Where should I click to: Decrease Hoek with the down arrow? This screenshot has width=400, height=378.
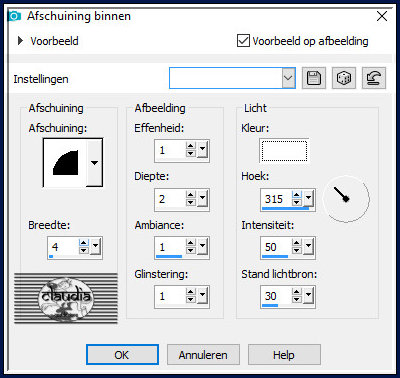[x=297, y=203]
